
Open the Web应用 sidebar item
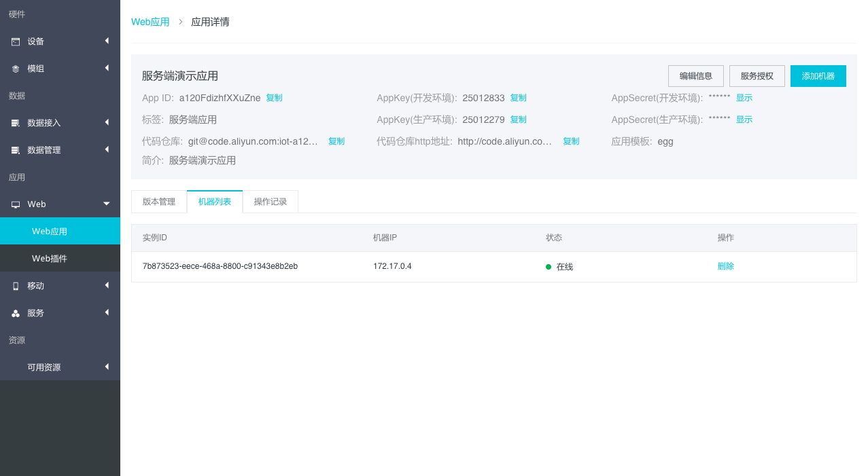60,231
